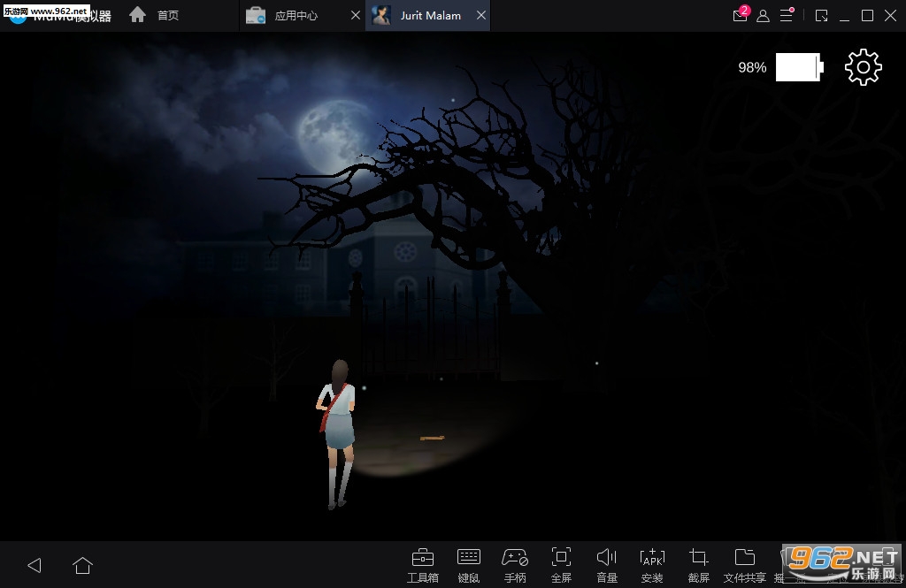Close the 应用中心 tab
The image size is (906, 588).
355,16
